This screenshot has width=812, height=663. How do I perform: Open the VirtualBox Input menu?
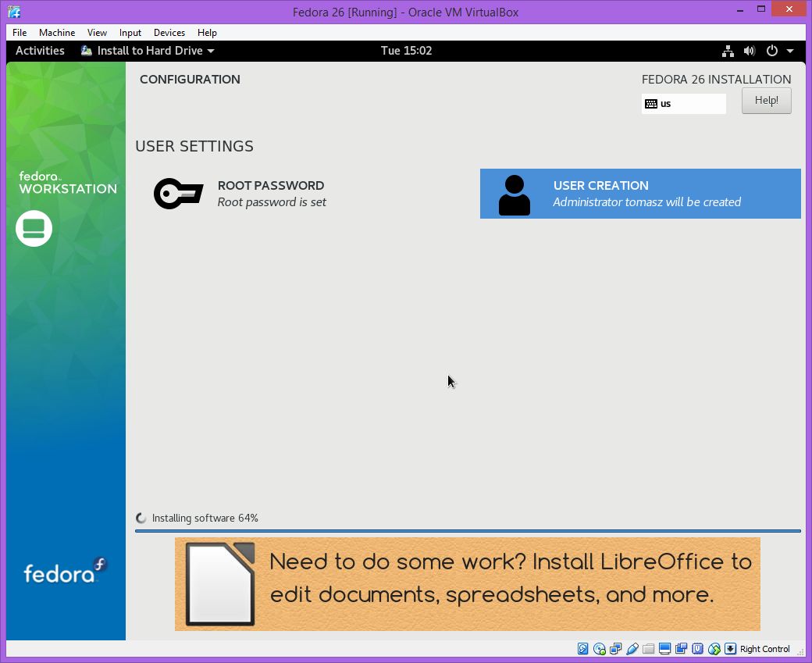click(x=130, y=33)
